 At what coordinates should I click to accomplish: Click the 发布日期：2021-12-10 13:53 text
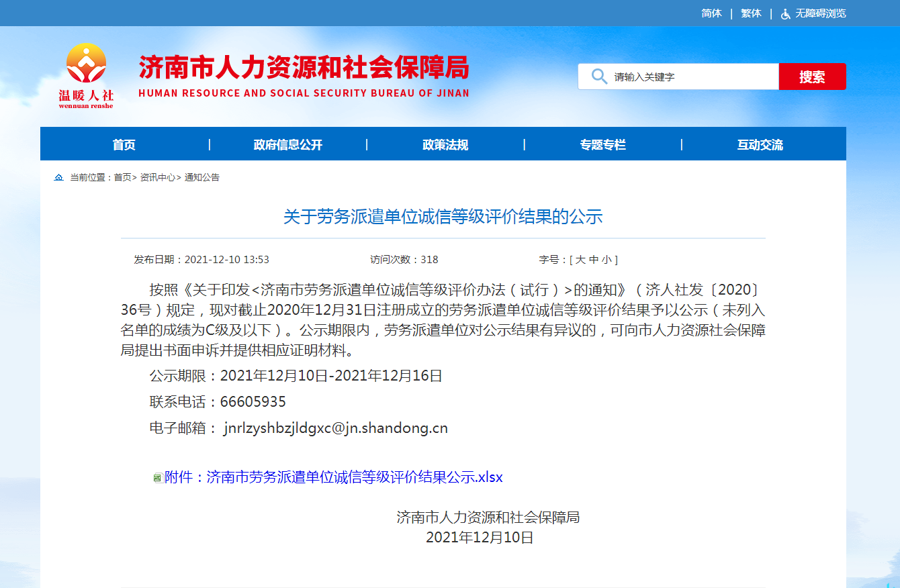[201, 260]
